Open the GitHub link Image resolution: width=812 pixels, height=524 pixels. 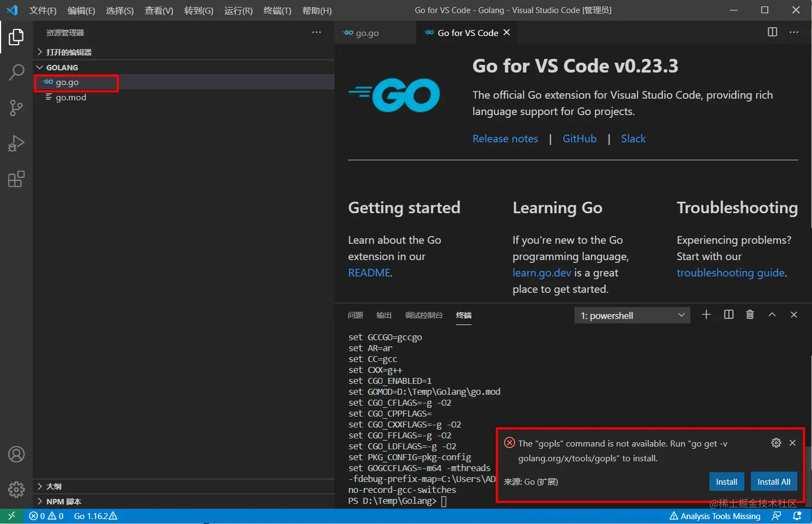[580, 138]
